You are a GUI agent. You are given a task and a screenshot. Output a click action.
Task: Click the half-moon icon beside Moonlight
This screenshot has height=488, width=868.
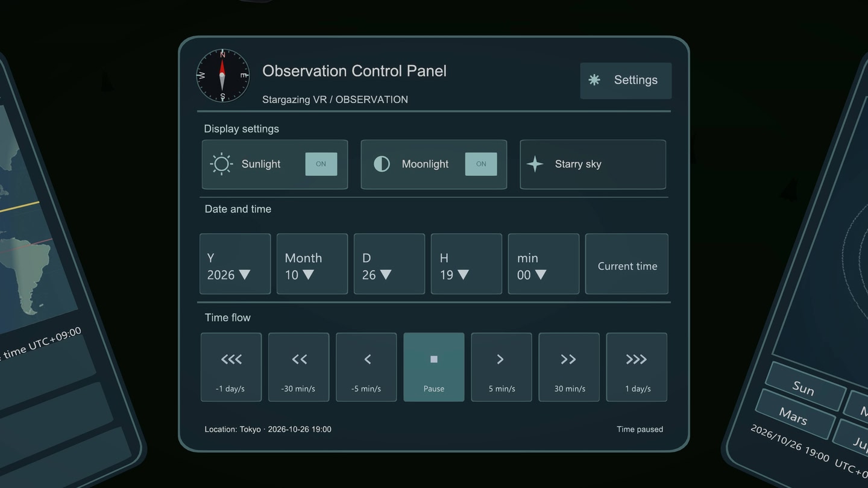click(382, 164)
